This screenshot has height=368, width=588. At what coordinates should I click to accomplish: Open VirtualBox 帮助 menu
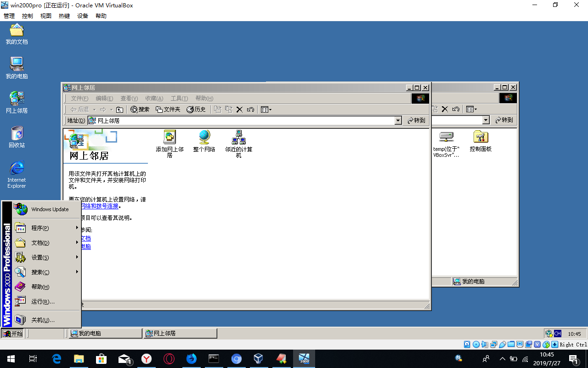pyautogui.click(x=101, y=16)
